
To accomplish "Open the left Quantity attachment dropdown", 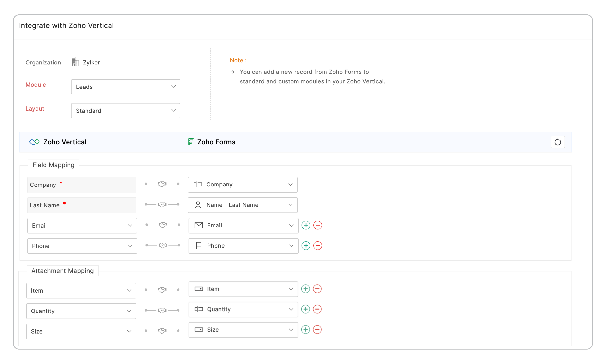I will pyautogui.click(x=81, y=311).
